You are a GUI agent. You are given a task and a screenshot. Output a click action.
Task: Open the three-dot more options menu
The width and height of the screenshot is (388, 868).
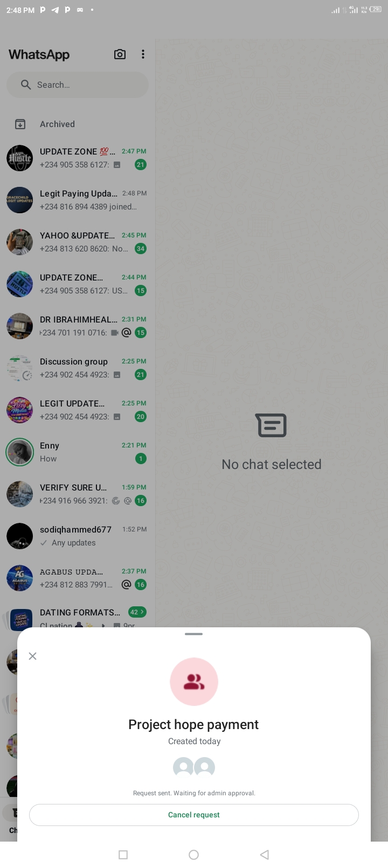[143, 54]
